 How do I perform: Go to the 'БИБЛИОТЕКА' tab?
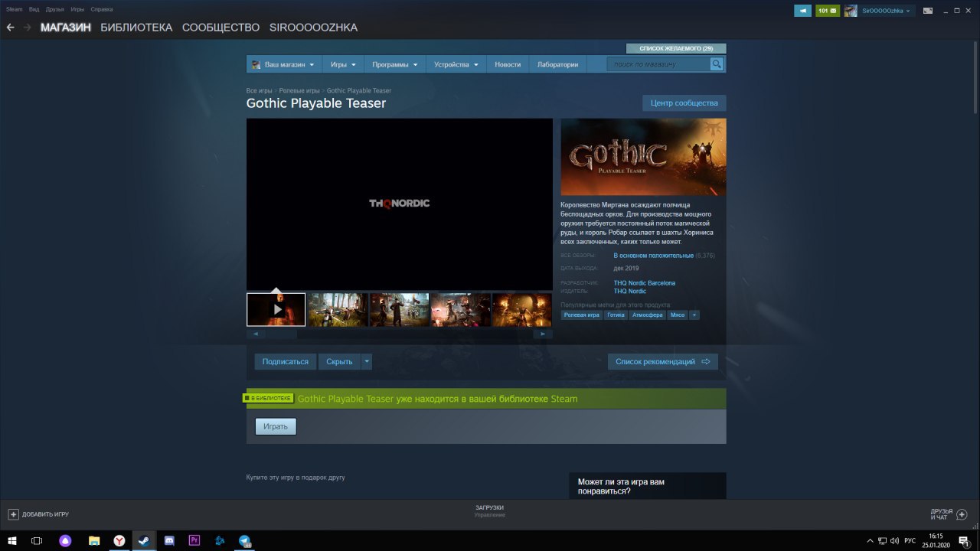coord(136,28)
